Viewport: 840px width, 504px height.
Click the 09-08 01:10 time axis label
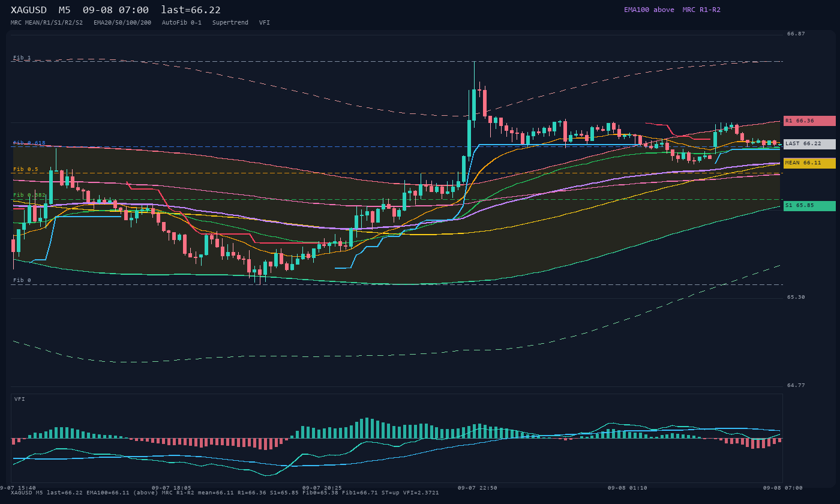(628, 488)
